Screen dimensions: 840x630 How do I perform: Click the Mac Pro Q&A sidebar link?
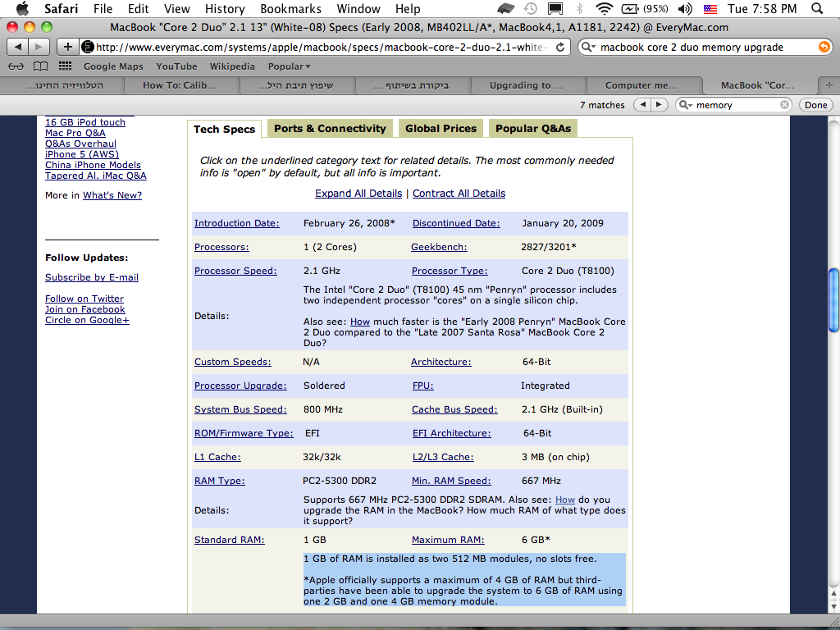[x=75, y=133]
